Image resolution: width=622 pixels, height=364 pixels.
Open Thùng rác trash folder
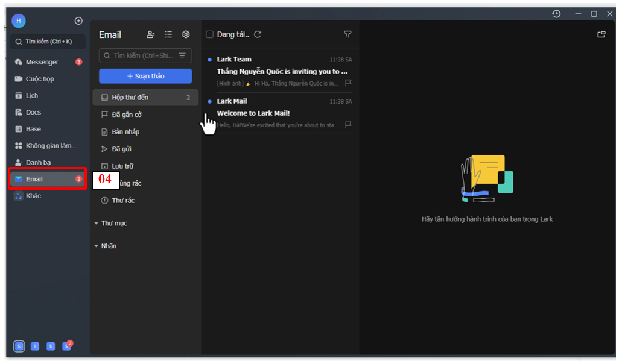pos(145,183)
